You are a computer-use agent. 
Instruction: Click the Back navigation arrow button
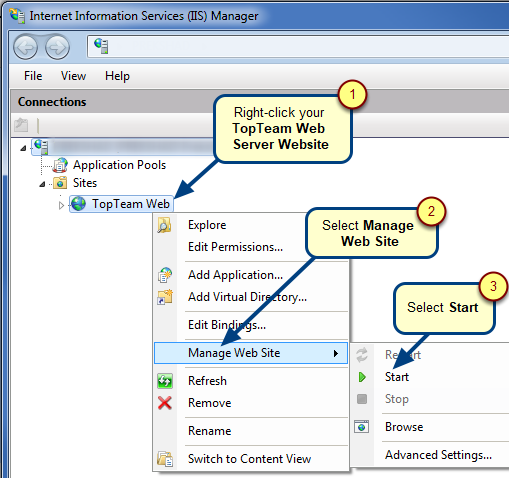(25, 48)
